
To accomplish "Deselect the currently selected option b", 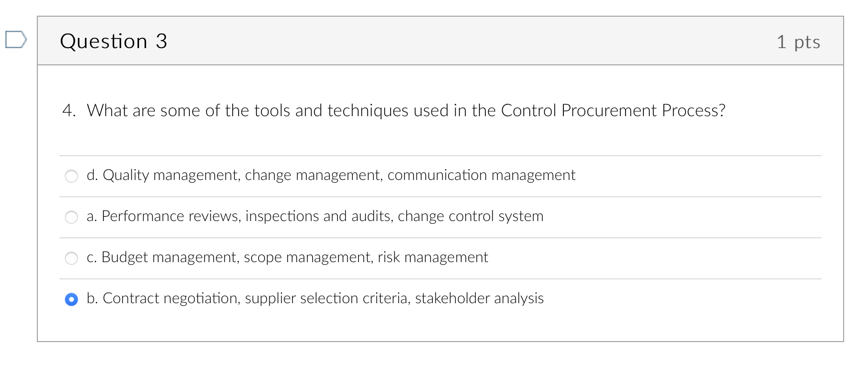I will tap(71, 299).
